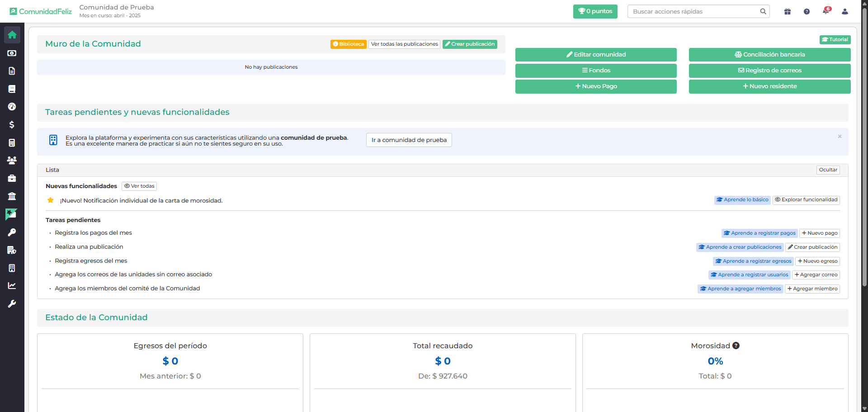Open Aprende a crear publicaciones

pyautogui.click(x=740, y=247)
